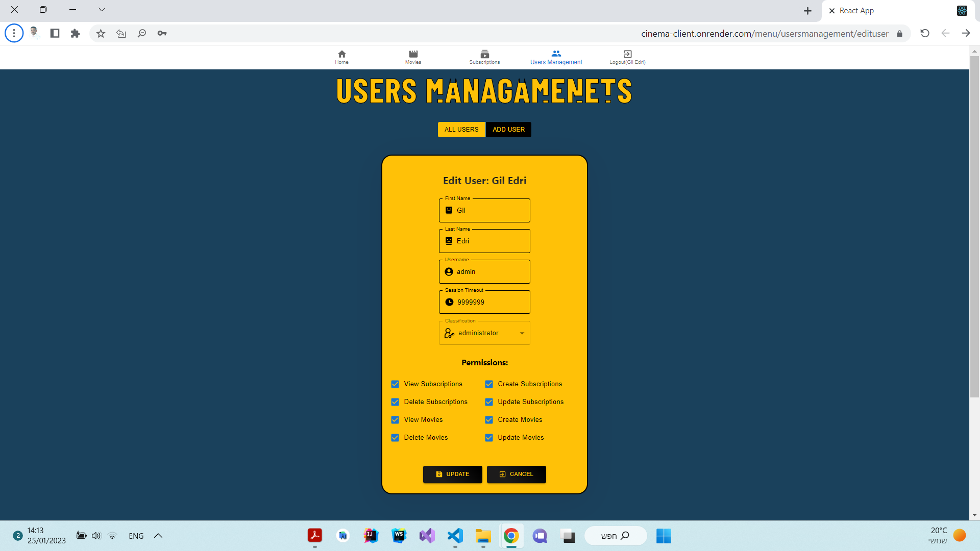Click the UPDATE button

pyautogui.click(x=452, y=474)
